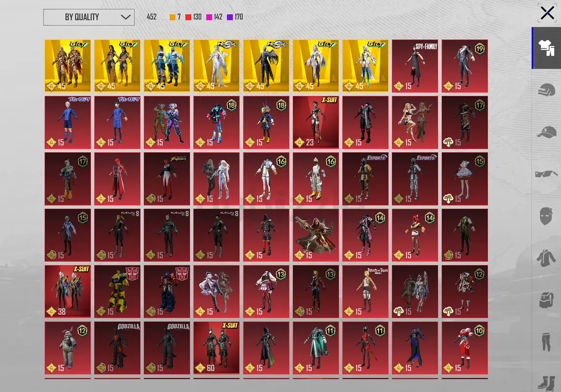The image size is (561, 392).
Task: Select the jacket tops category icon
Action: tap(546, 258)
